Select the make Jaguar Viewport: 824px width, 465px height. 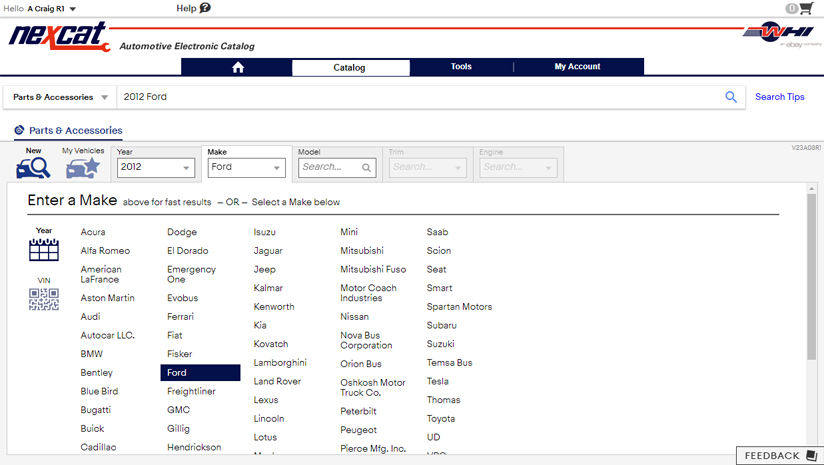pyautogui.click(x=268, y=251)
